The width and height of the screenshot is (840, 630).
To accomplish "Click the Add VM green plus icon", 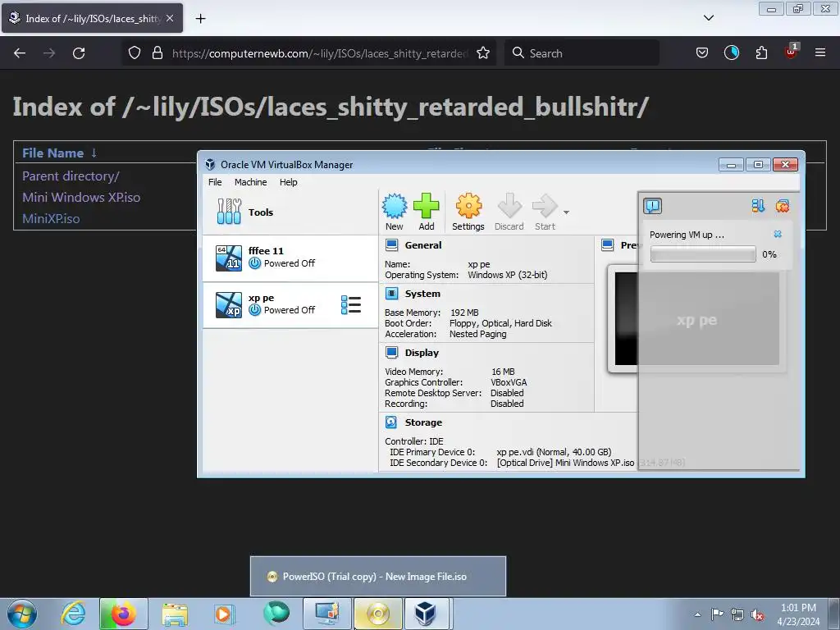I will (x=427, y=212).
